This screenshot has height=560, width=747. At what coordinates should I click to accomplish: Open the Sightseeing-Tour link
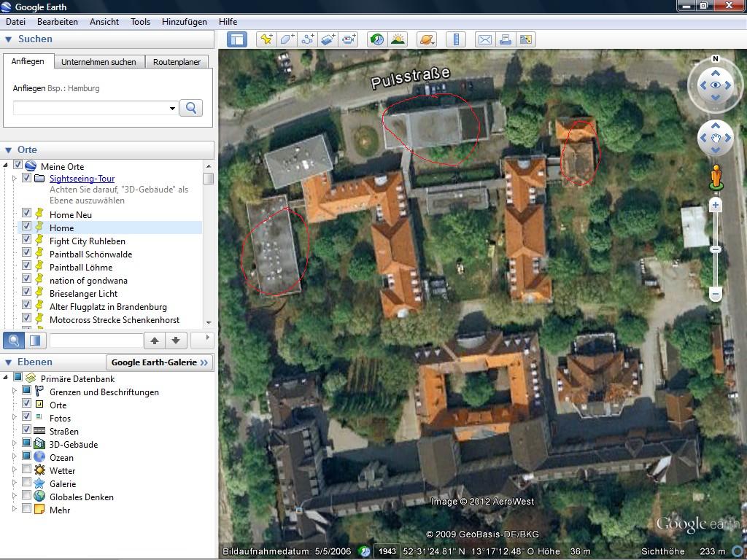(82, 179)
